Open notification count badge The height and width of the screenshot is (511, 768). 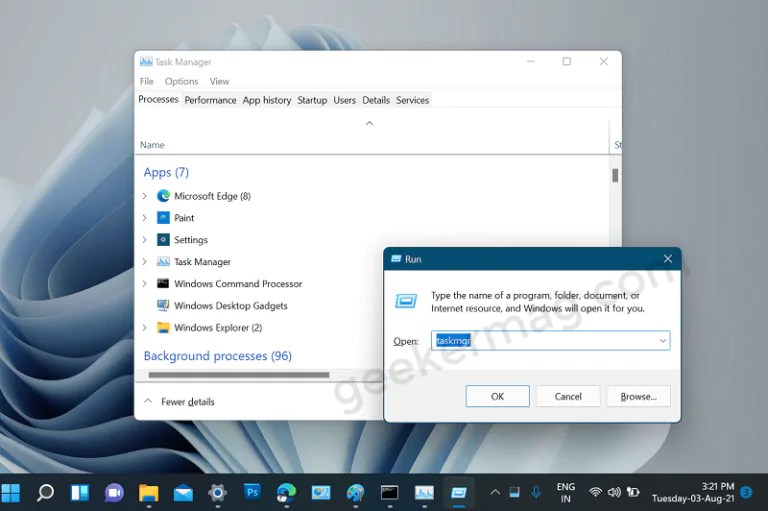(x=746, y=492)
